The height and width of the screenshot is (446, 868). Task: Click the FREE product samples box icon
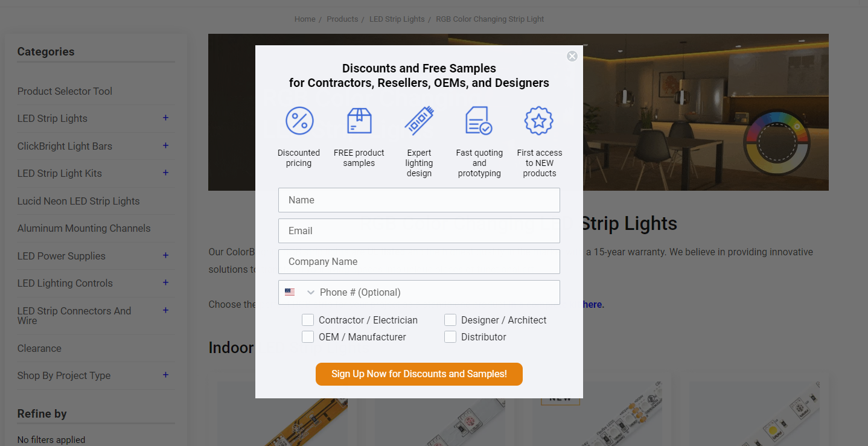[x=359, y=121]
